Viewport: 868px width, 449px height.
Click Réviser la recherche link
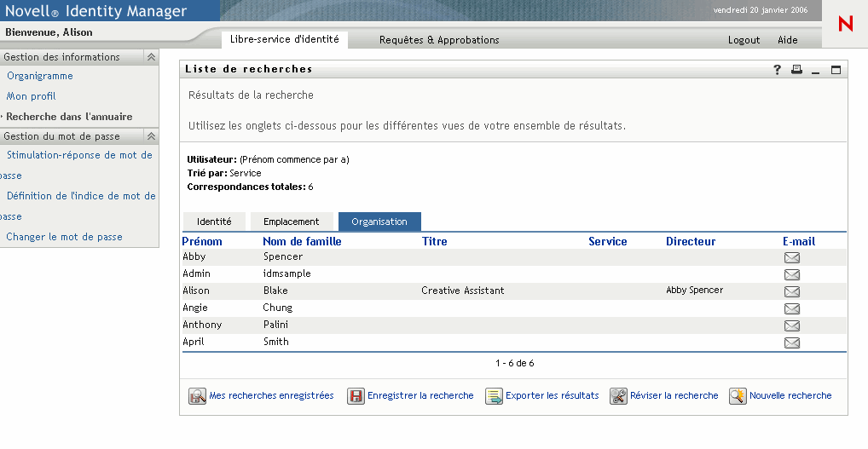pos(674,395)
